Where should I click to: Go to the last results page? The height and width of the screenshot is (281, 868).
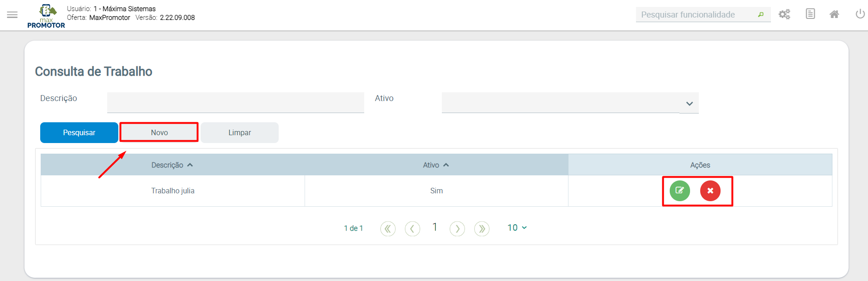(x=482, y=228)
